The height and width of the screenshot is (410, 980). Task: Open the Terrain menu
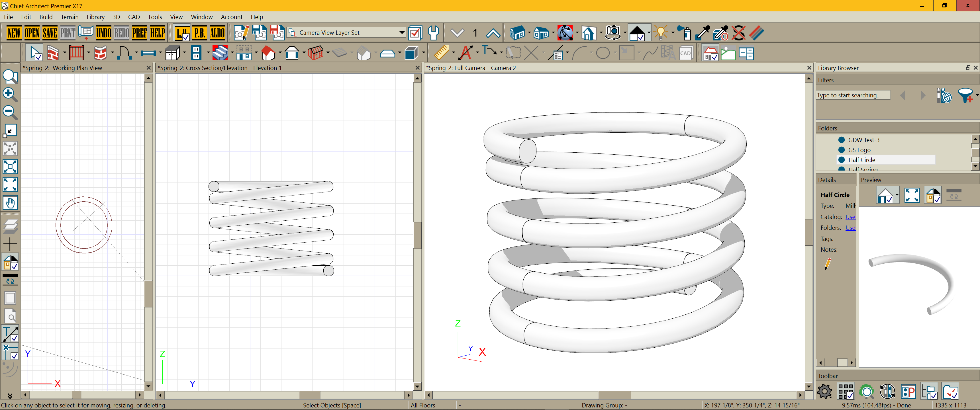click(70, 17)
